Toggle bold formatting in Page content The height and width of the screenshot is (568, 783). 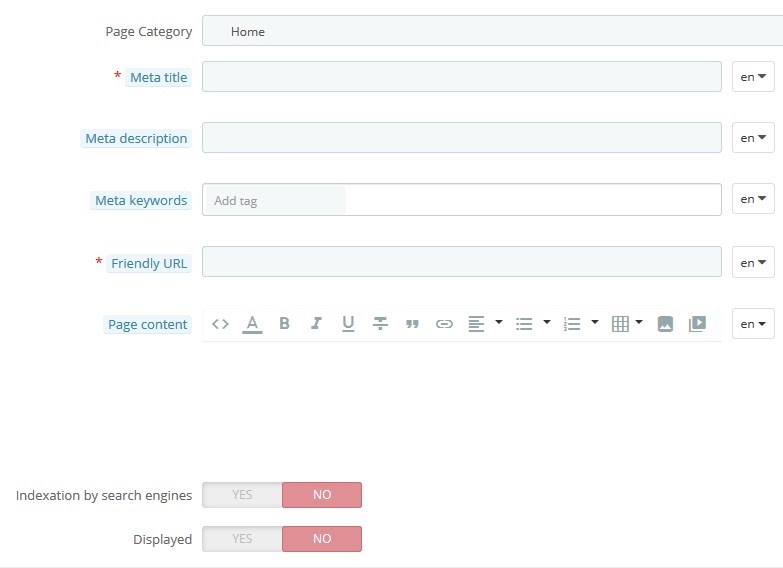(284, 324)
